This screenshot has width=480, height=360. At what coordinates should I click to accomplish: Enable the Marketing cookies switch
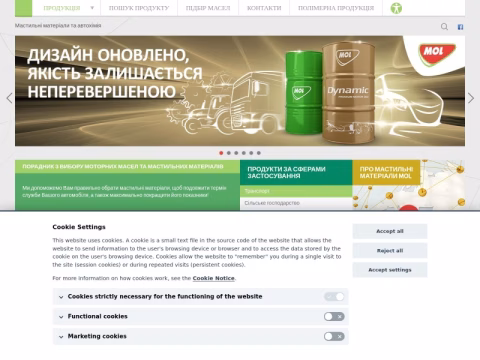334,336
